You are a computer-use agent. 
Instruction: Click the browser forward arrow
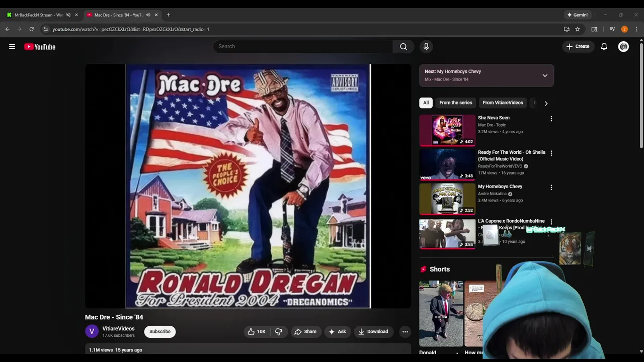(x=20, y=29)
